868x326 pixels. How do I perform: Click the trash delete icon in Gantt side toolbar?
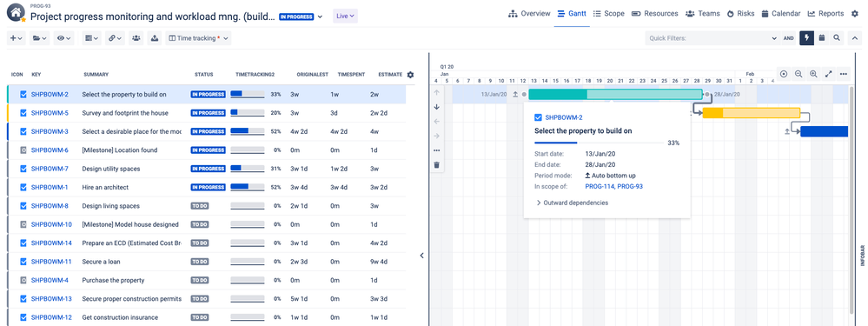click(437, 164)
